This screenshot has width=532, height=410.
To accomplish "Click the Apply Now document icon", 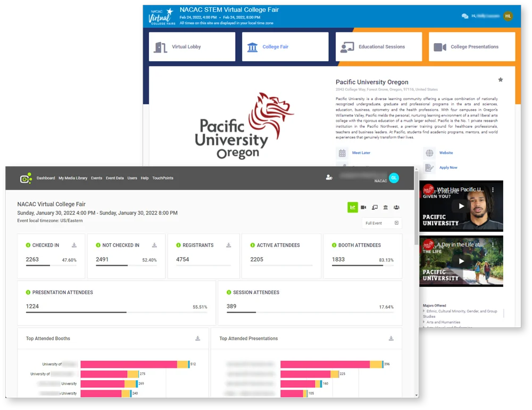I will (x=429, y=168).
